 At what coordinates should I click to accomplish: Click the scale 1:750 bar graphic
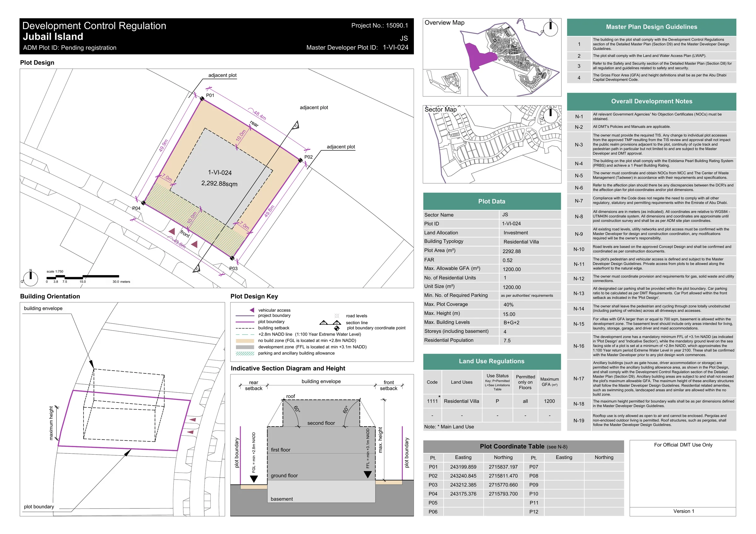pos(83,277)
